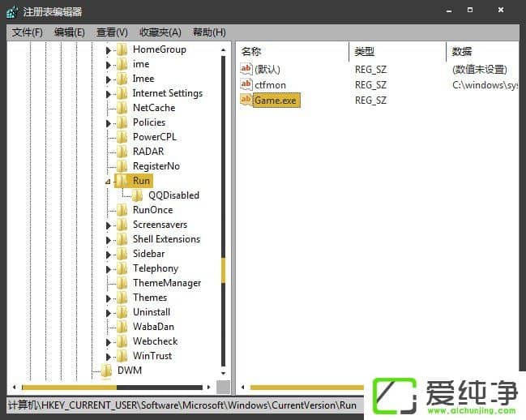The image size is (526, 420).
Task: Open the 收藏夹(A) favorites menu
Action: 160,32
